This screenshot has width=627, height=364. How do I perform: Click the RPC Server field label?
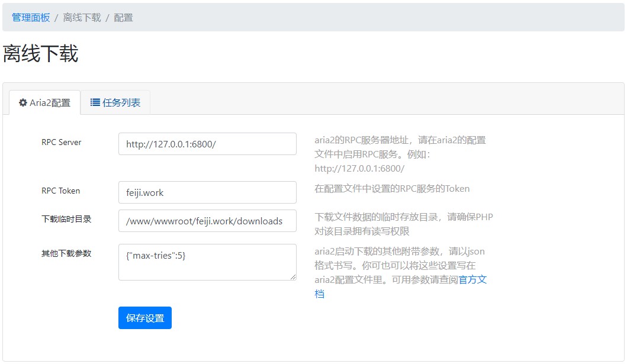pyautogui.click(x=62, y=143)
